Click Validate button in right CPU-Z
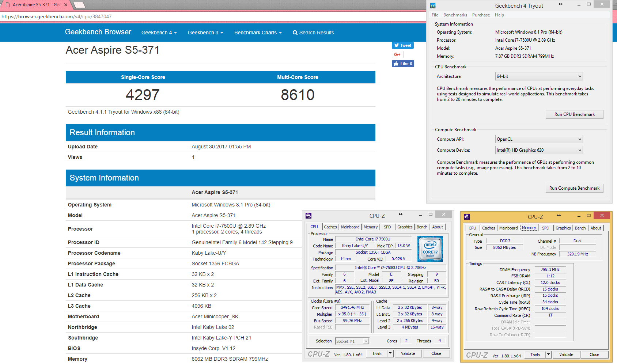The width and height of the screenshot is (617, 364). pyautogui.click(x=566, y=354)
